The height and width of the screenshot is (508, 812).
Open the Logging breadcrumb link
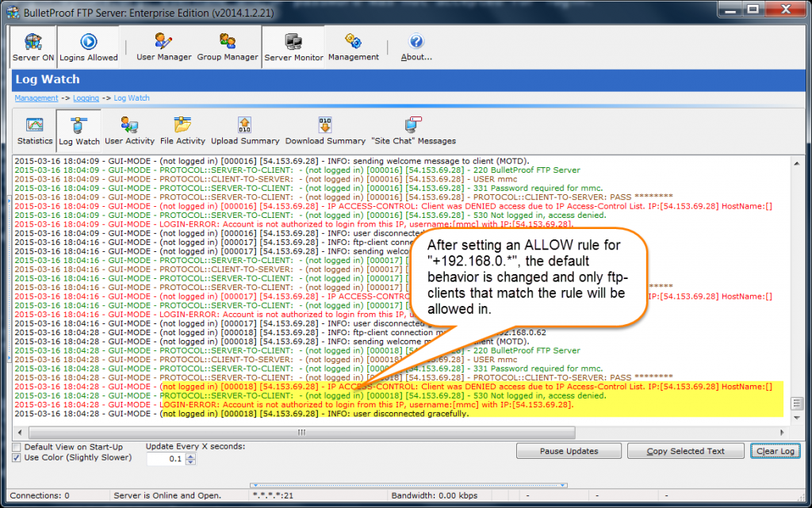coord(86,97)
